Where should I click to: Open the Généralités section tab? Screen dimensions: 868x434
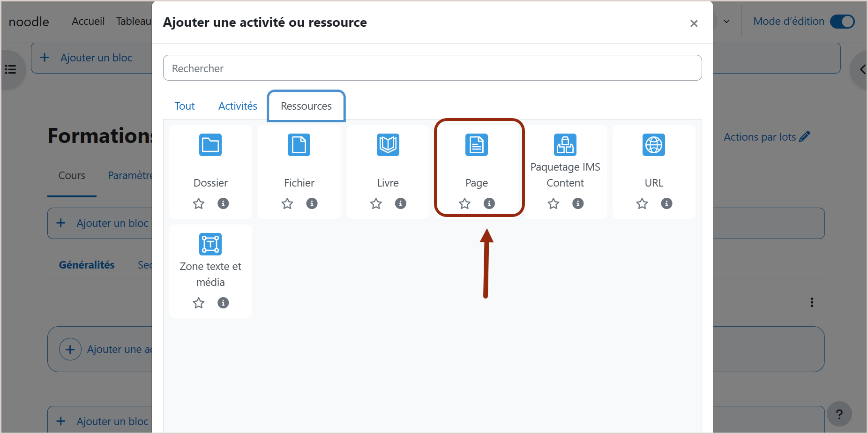87,265
